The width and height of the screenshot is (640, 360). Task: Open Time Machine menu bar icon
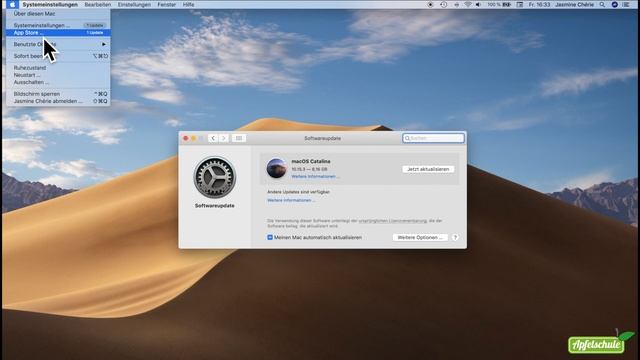coord(444,4)
